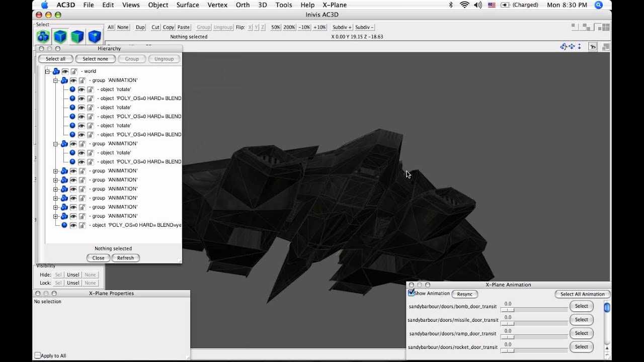Toggle eye on bottom 'BLEND=ye' object row
This screenshot has width=644, height=362.
pos(73,225)
